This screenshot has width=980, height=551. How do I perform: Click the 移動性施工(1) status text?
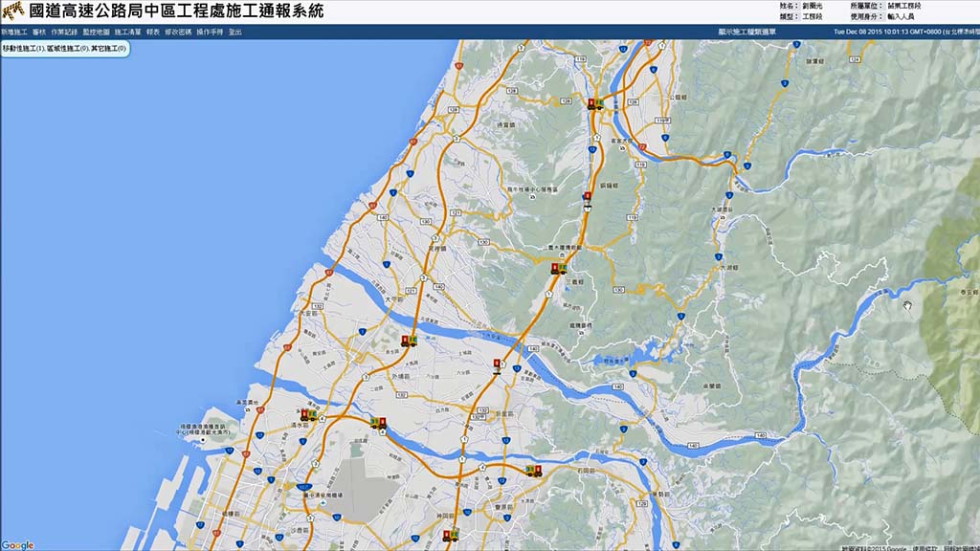pyautogui.click(x=23, y=47)
